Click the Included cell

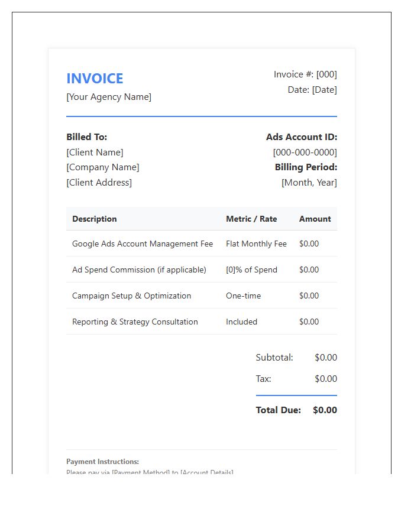pyautogui.click(x=242, y=322)
